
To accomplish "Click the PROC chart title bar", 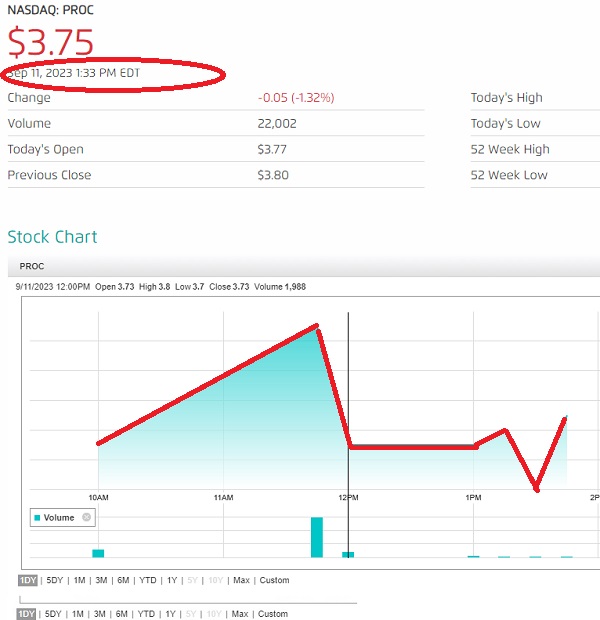I will [304, 266].
